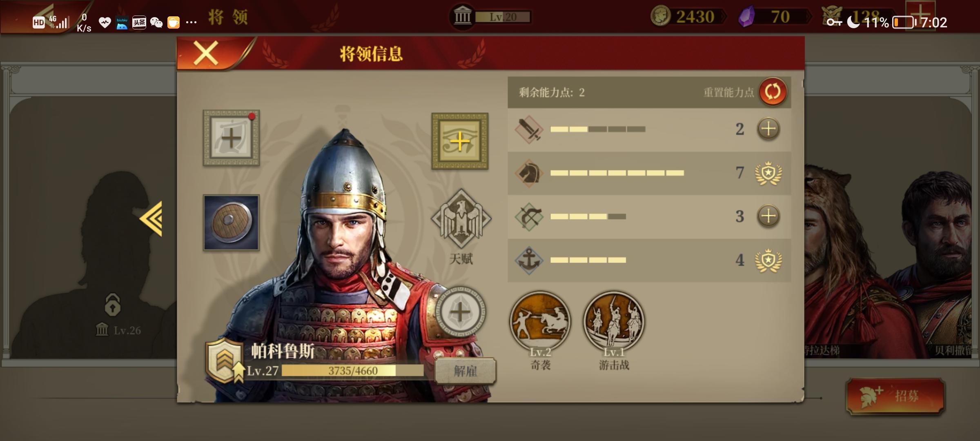Close the 将领信息 panel
This screenshot has height=441, width=980.
tap(206, 53)
